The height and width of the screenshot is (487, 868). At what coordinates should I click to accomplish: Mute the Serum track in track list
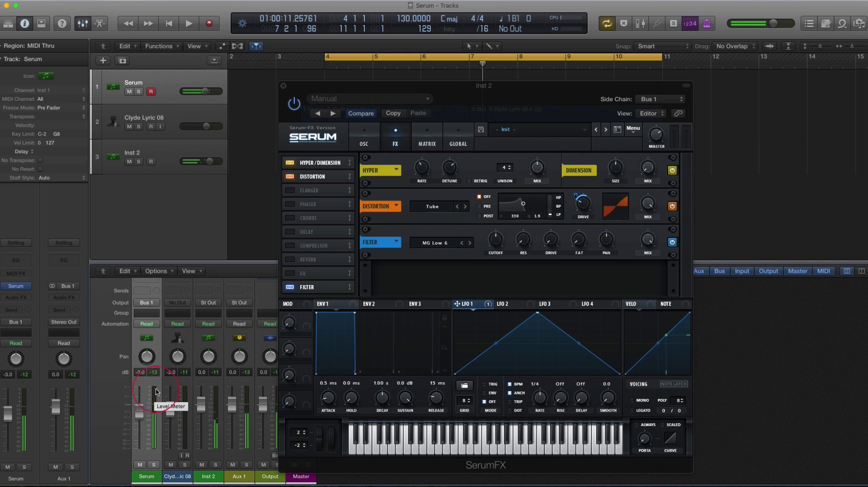click(129, 91)
